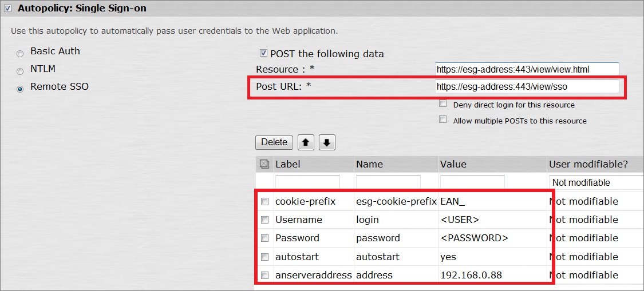Click the Post URL input field
Image resolution: width=644 pixels, height=291 pixels.
526,86
